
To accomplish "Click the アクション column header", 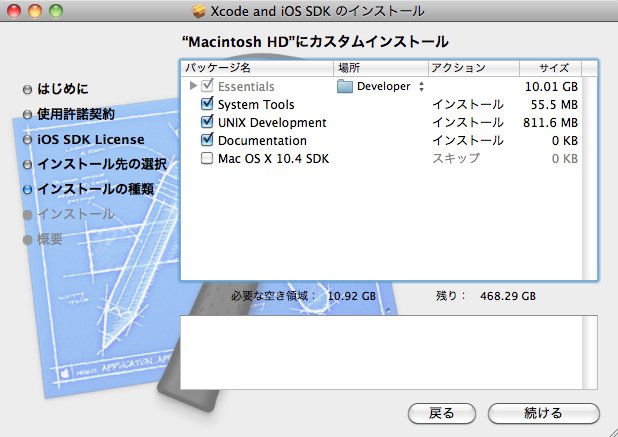I will 474,68.
